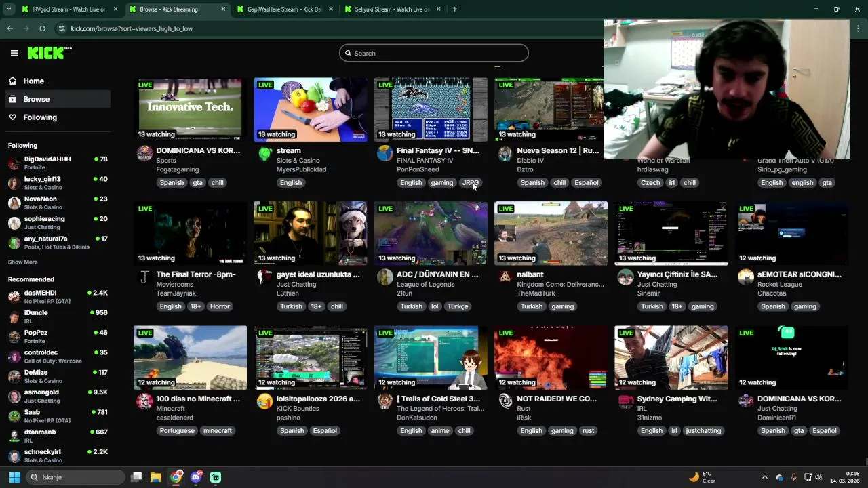
Task: Click the address bar URL
Action: click(x=132, y=28)
